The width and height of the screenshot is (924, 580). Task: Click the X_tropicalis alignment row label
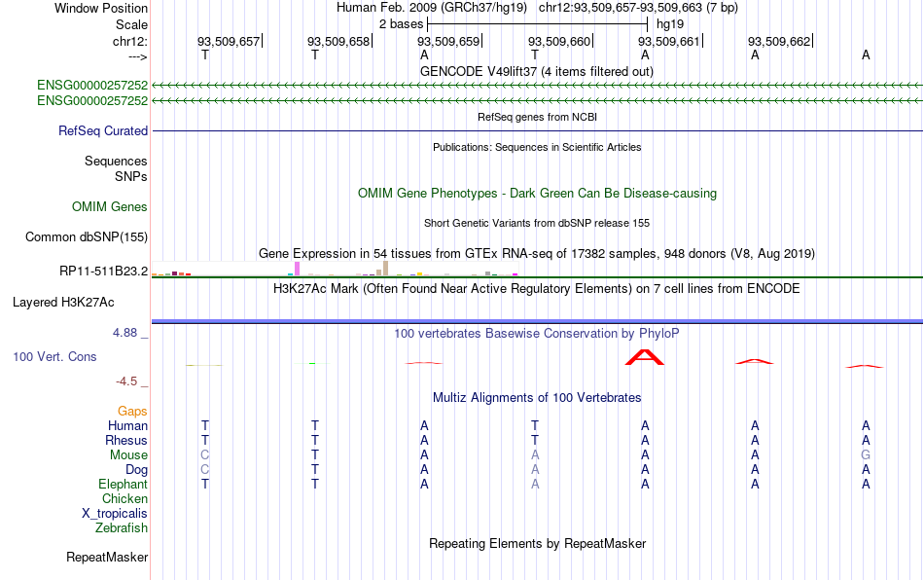tap(115, 514)
